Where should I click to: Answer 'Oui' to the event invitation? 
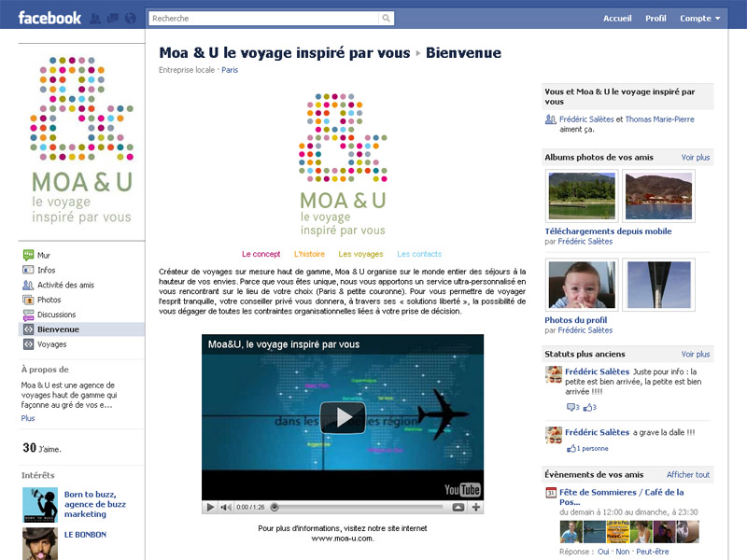(x=602, y=552)
